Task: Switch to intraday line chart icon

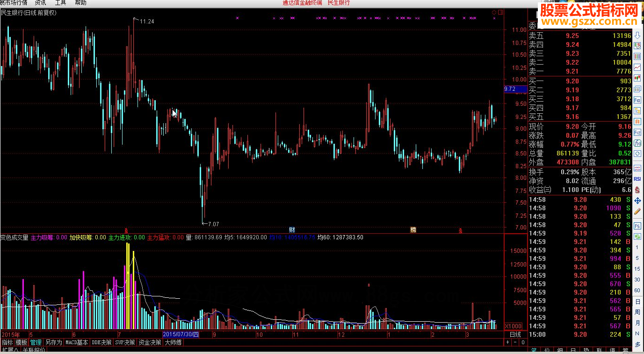Action: (x=637, y=67)
